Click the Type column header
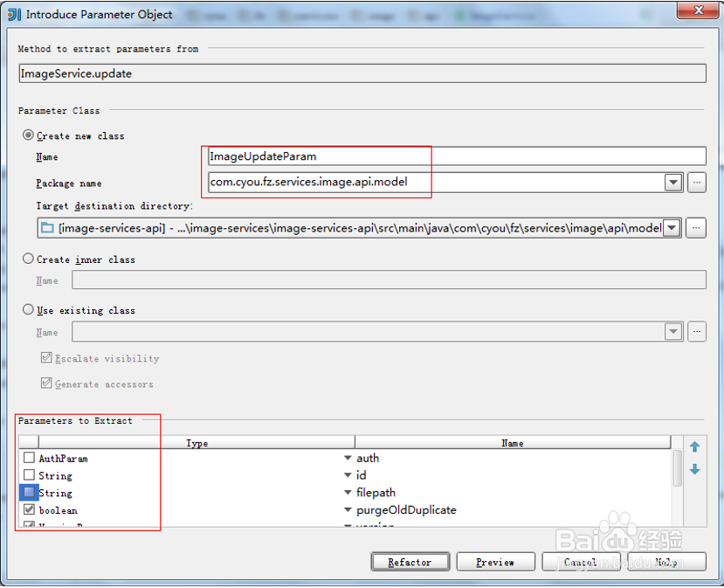Image resolution: width=724 pixels, height=588 pixels. coord(197,442)
